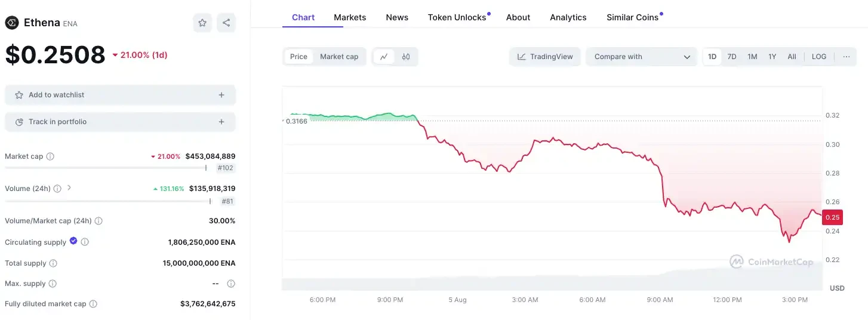The image size is (868, 320).
Task: Click Circulating supply info icon
Action: [x=85, y=242]
